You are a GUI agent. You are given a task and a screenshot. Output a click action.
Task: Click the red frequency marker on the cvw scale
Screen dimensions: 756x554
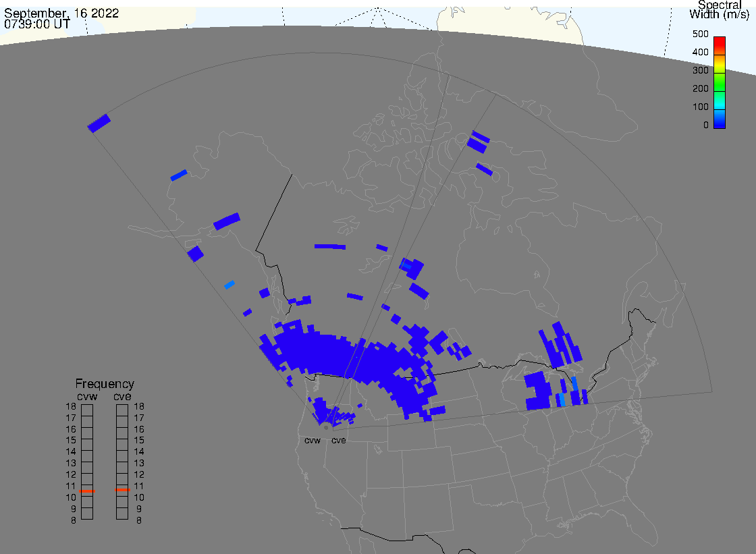(x=87, y=491)
